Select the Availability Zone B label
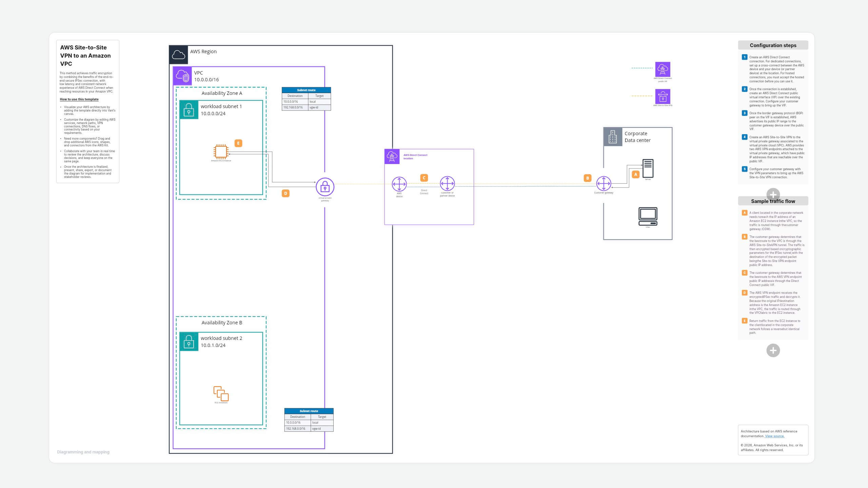Viewport: 868px width, 488px height. tap(222, 323)
